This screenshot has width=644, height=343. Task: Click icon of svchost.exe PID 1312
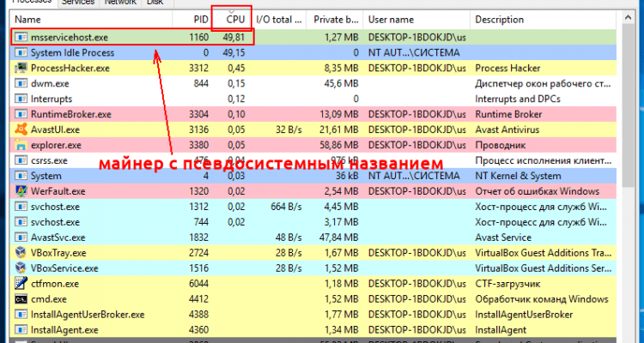(21, 207)
